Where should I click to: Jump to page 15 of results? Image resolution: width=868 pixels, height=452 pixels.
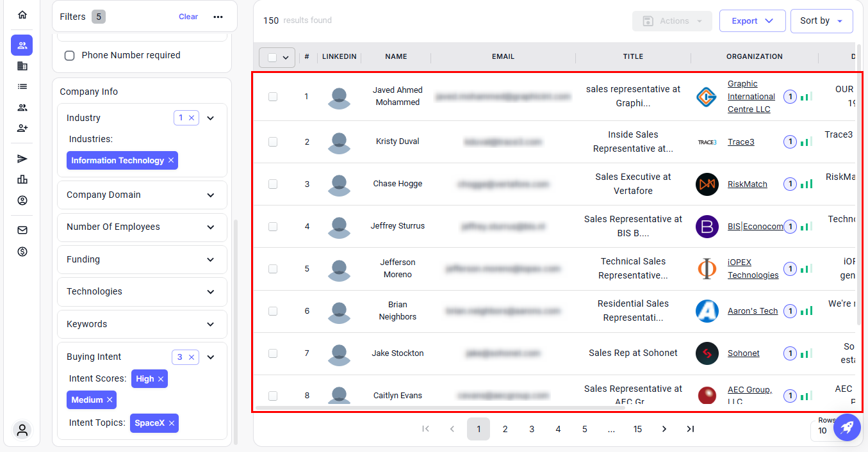point(637,429)
